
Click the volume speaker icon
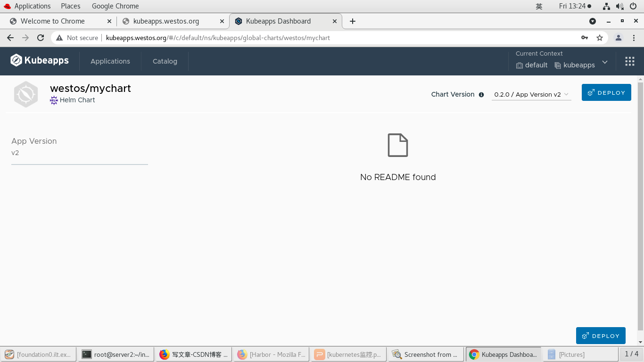[x=620, y=6]
